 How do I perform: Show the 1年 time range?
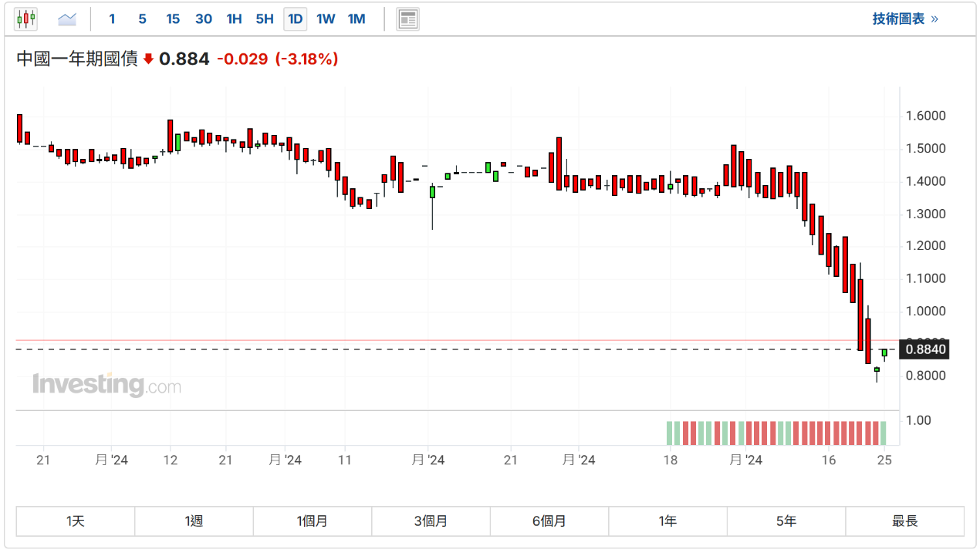pos(667,521)
